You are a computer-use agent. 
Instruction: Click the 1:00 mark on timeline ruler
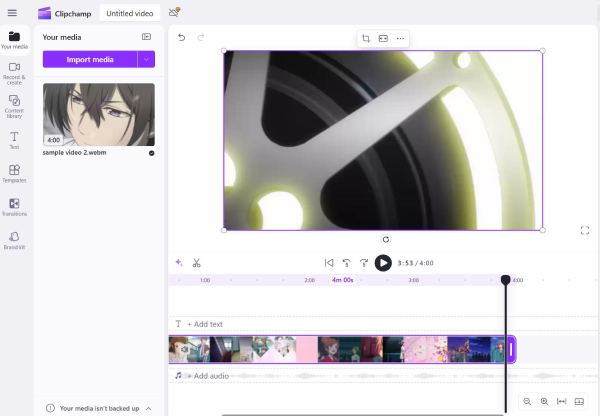pyautogui.click(x=205, y=280)
